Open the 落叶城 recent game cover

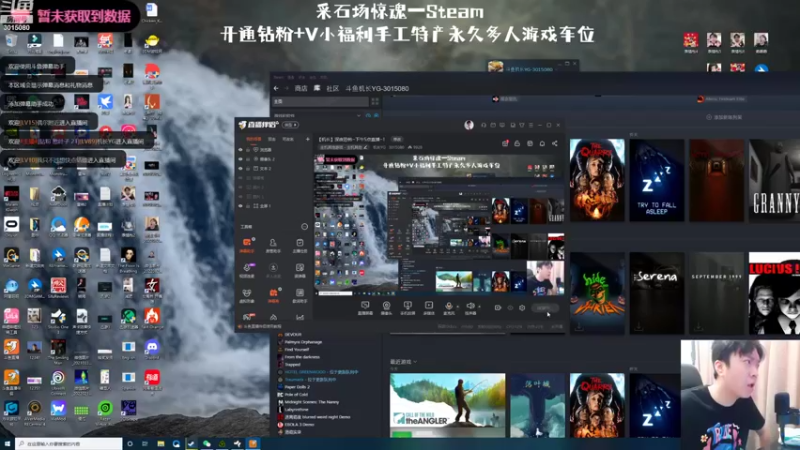tap(538, 406)
